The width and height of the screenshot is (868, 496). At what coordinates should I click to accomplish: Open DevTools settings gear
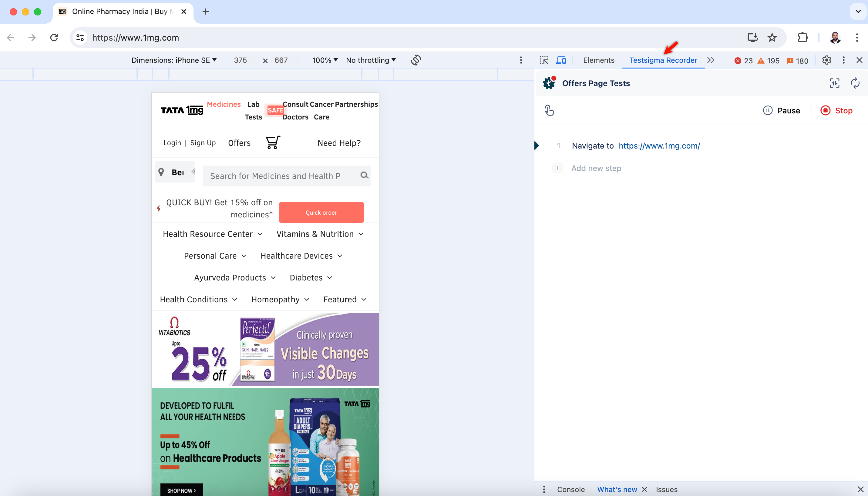(826, 60)
